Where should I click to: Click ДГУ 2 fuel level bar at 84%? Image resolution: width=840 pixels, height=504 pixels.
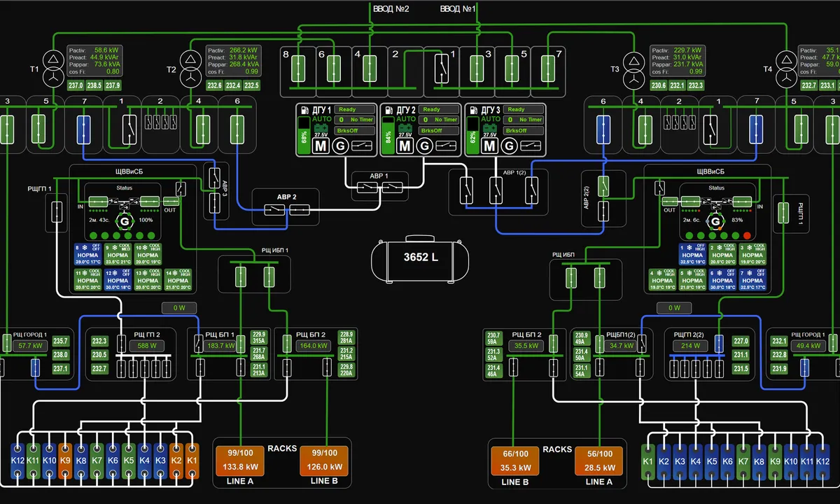[388, 136]
